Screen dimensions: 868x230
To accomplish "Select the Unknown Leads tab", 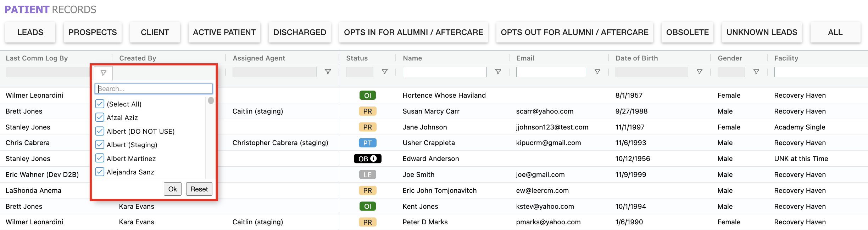I will (x=762, y=32).
